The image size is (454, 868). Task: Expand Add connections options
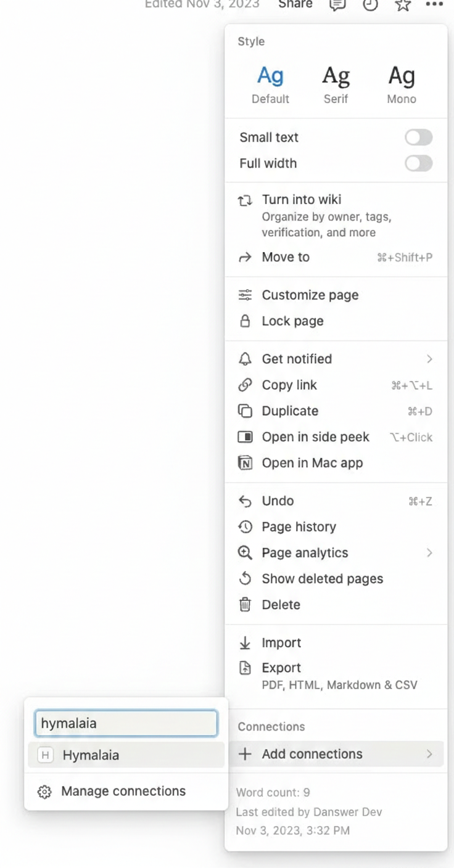click(429, 754)
